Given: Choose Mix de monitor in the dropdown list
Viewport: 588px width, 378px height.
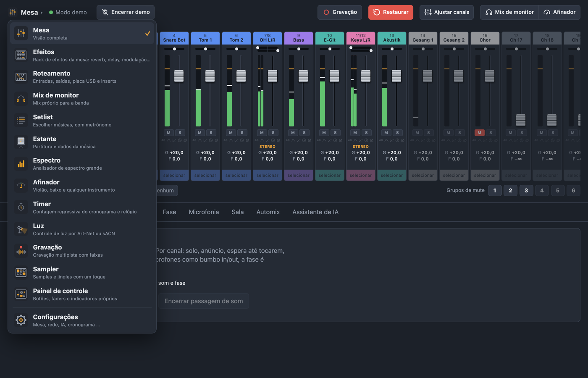Looking at the screenshot, I should click(x=82, y=99).
